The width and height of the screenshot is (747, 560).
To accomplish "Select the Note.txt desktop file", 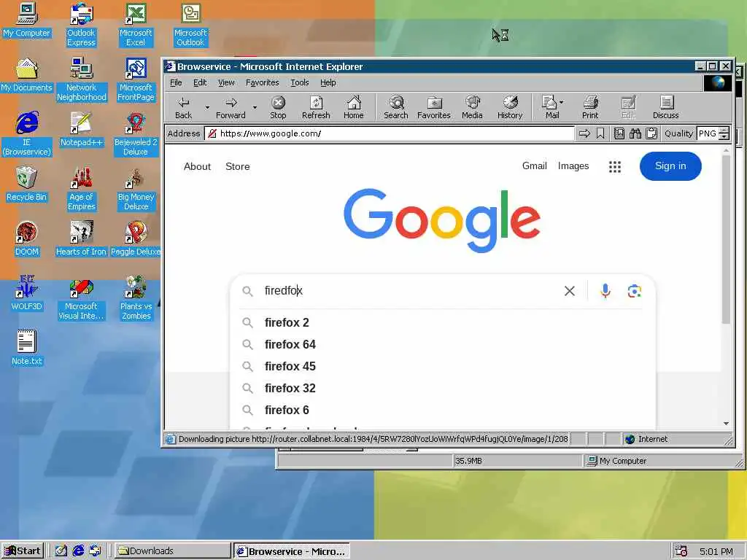I will [27, 348].
